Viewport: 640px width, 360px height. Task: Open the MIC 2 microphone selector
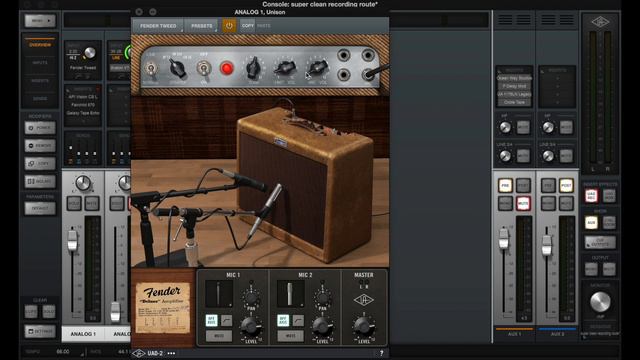click(x=291, y=294)
